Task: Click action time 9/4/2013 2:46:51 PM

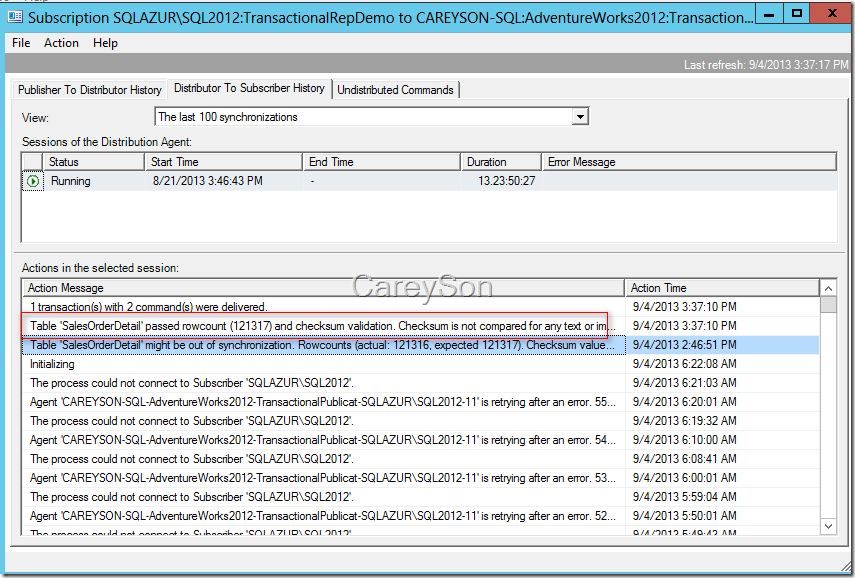Action: [684, 345]
